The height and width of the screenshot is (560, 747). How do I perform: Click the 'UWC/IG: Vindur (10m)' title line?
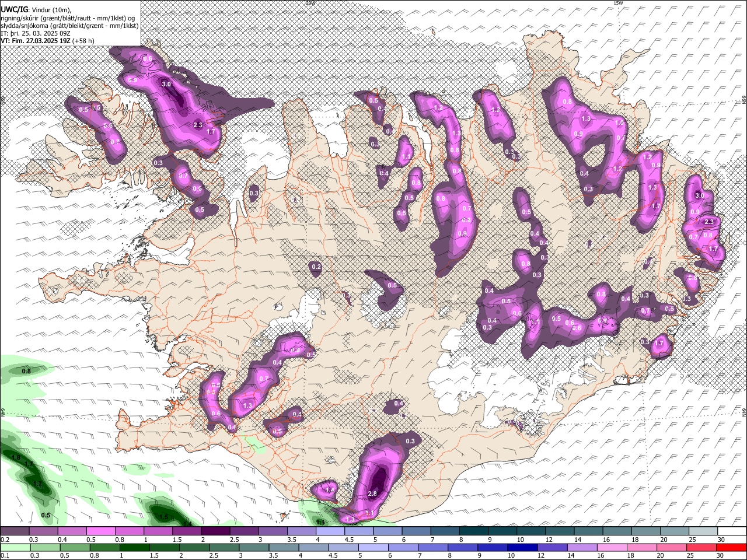click(x=36, y=10)
